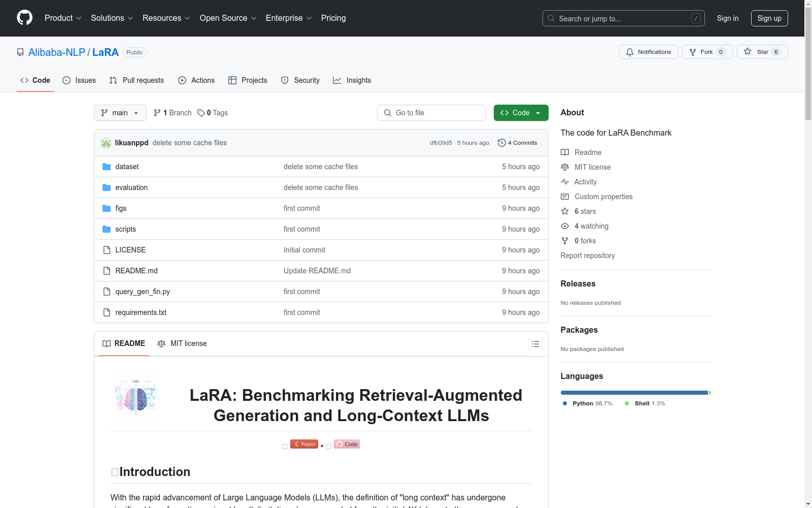Click the star icon beside 6 stars
Image resolution: width=812 pixels, height=508 pixels.
(x=565, y=211)
